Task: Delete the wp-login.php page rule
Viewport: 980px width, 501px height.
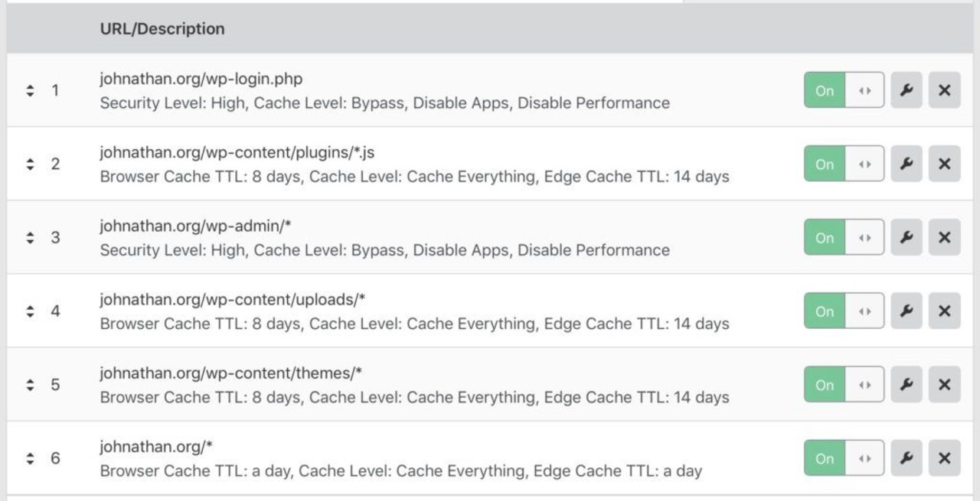Action: coord(944,90)
